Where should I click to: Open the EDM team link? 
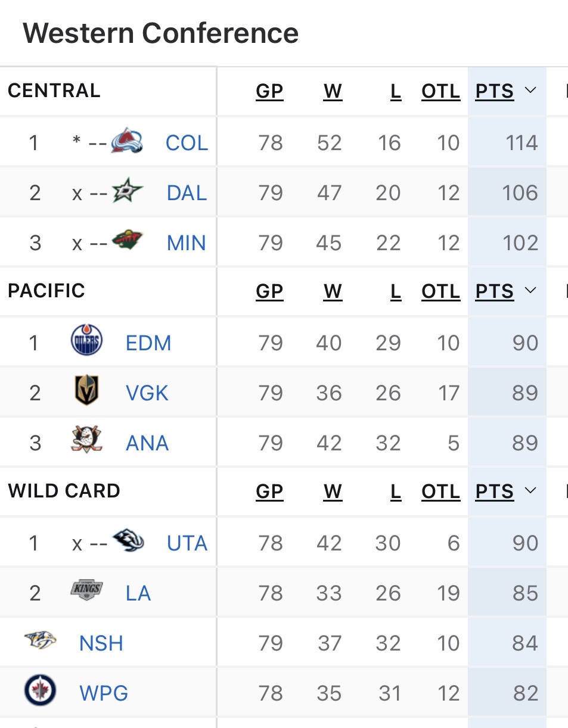click(x=148, y=343)
